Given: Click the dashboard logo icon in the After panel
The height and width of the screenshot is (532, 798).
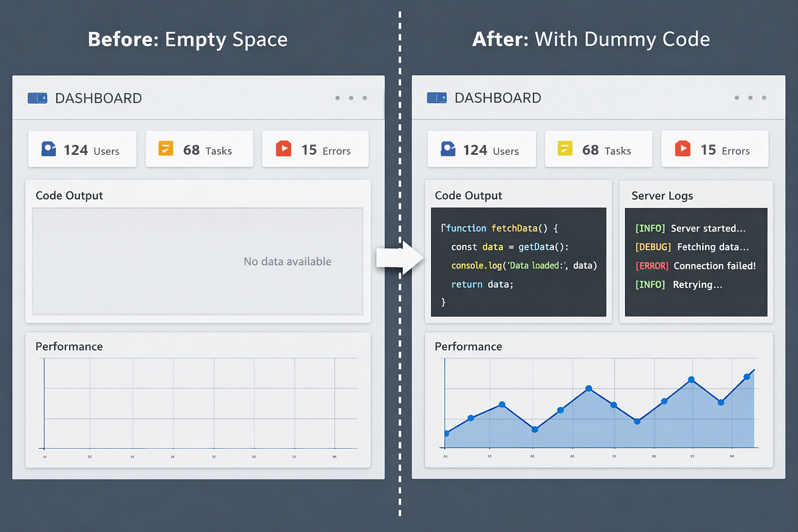Looking at the screenshot, I should 437,98.
